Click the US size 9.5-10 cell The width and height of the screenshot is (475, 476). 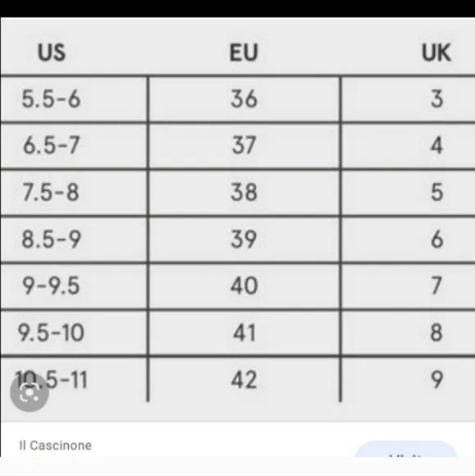tap(74, 332)
